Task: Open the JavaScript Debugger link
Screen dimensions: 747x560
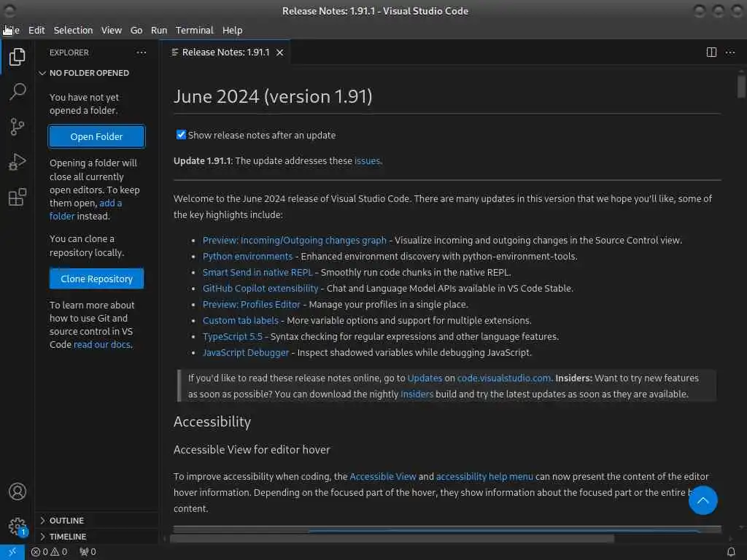Action: 245,353
